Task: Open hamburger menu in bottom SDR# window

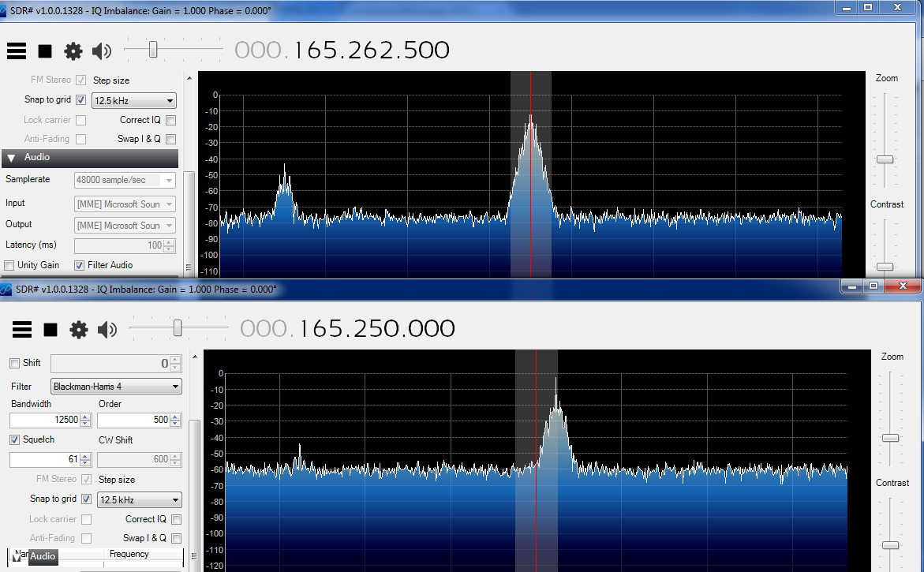Action: (22, 329)
